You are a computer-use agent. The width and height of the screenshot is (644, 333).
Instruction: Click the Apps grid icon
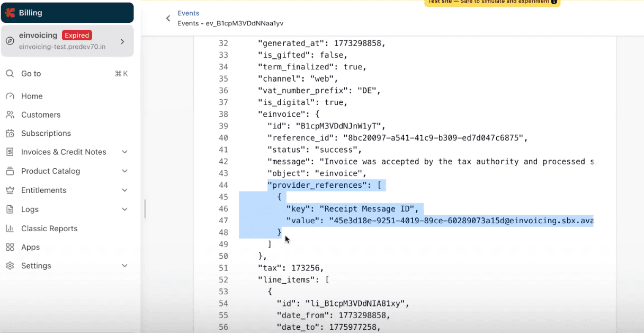point(10,247)
